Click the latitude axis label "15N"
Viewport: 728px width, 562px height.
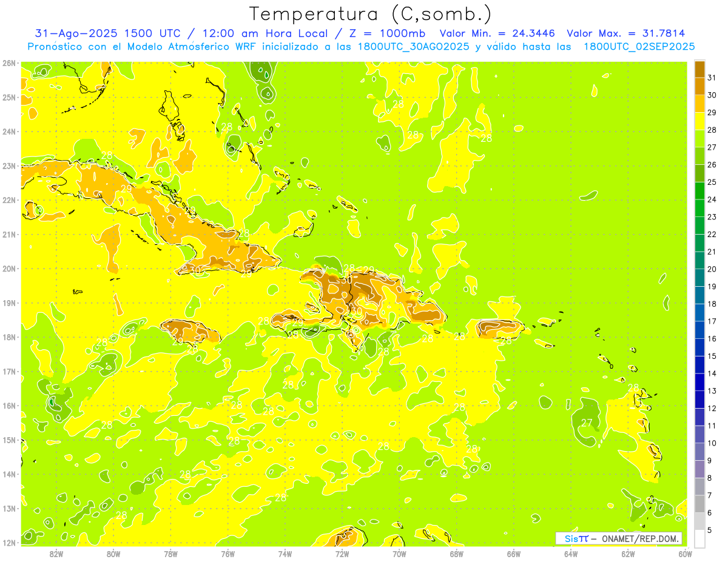(x=9, y=440)
